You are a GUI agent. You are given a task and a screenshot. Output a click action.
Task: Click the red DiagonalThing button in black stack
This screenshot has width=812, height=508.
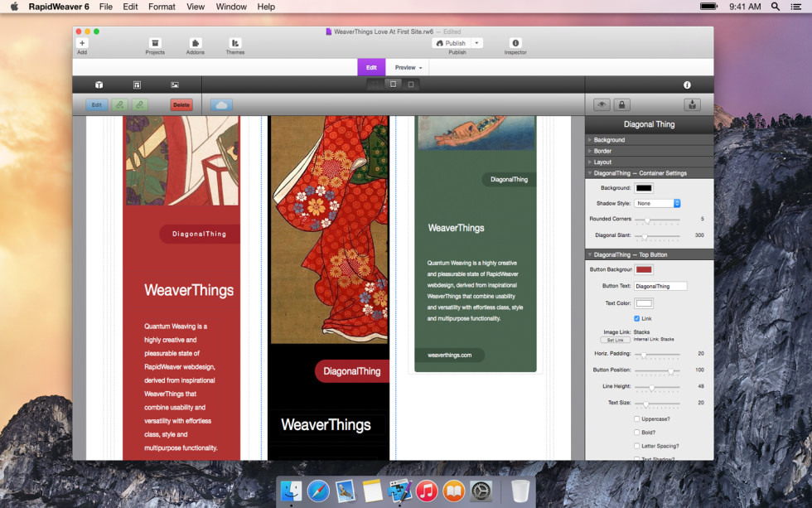(352, 371)
